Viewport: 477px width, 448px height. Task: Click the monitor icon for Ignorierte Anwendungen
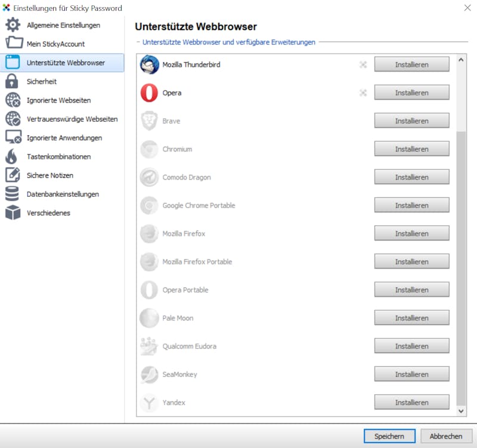[13, 137]
